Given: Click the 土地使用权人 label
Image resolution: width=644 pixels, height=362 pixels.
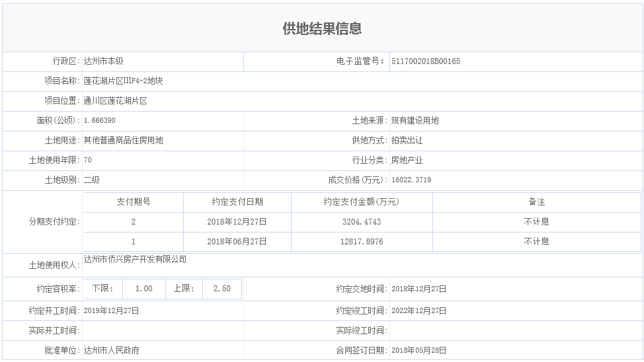Looking at the screenshot, I should click(54, 265).
